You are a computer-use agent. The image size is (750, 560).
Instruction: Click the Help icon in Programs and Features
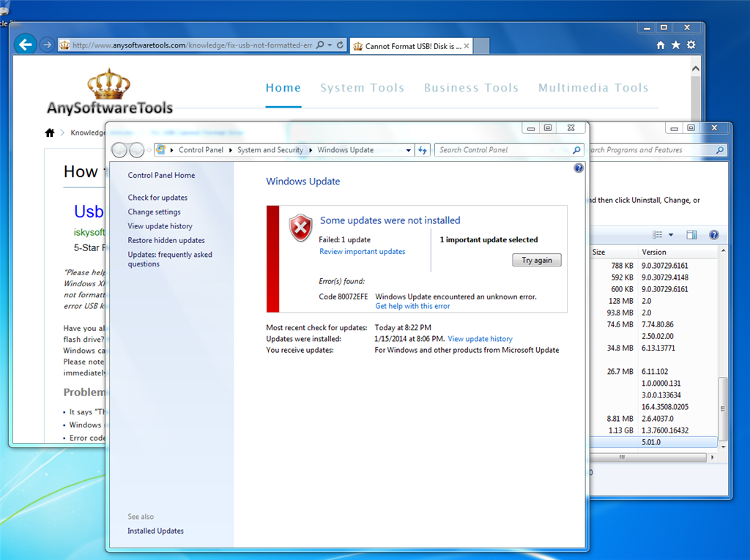pos(714,234)
